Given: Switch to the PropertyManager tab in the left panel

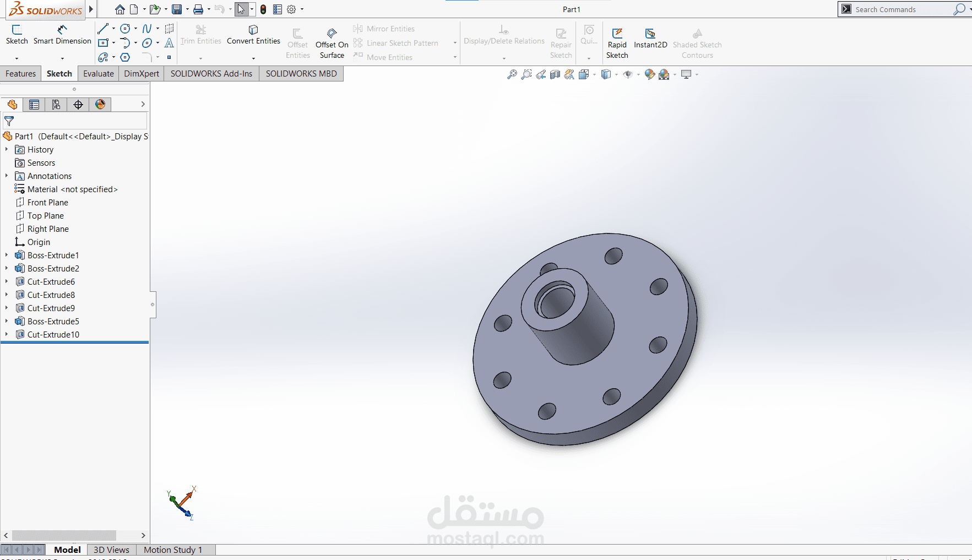Looking at the screenshot, I should click(34, 105).
